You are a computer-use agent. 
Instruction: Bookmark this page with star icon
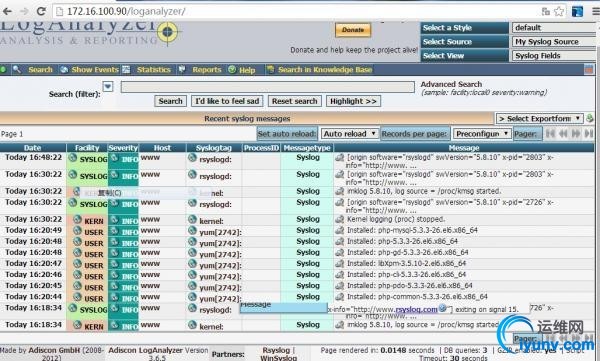click(x=559, y=11)
